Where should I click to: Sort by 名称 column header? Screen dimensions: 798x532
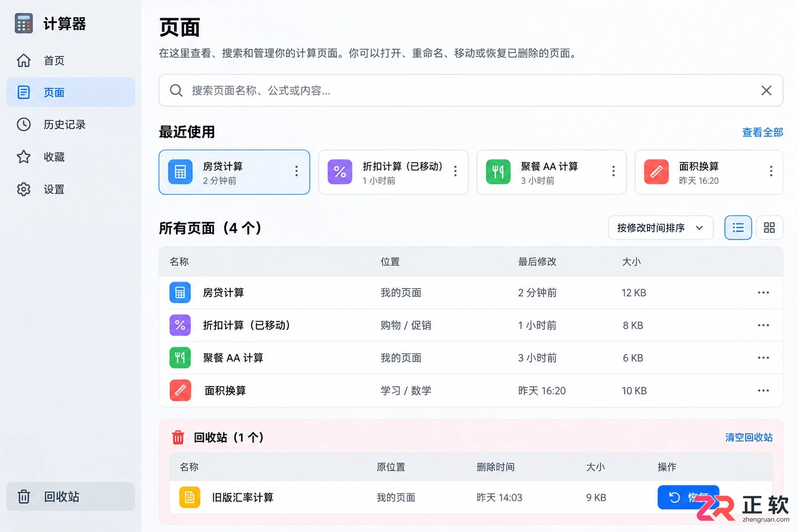pos(179,262)
